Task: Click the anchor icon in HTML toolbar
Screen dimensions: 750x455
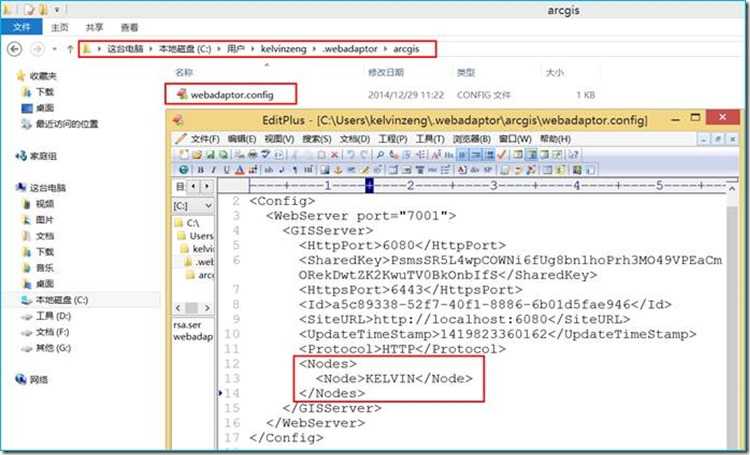Action: tap(338, 170)
